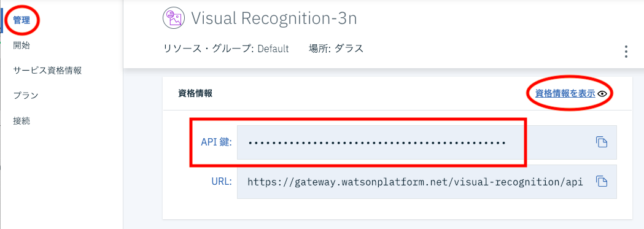Image resolution: width=644 pixels, height=229 pixels.
Task: Select the プラン sidebar item
Action: [x=25, y=96]
